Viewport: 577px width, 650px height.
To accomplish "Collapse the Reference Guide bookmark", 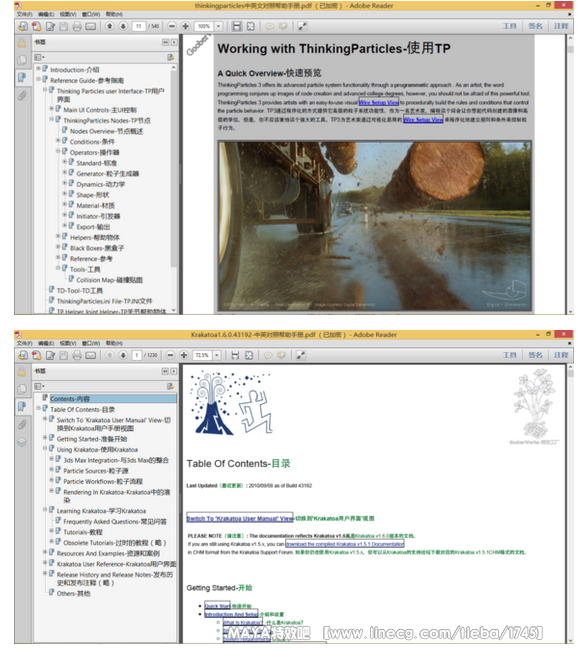I will (38, 79).
